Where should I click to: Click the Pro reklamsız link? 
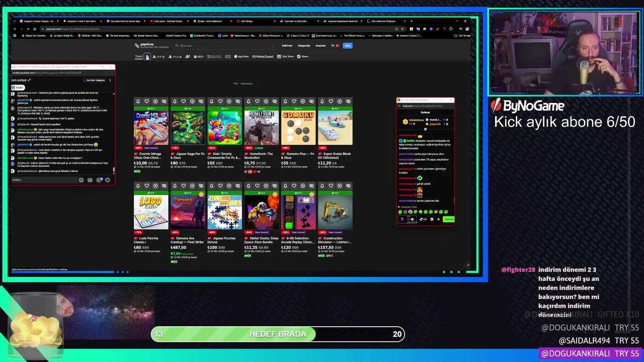click(243, 83)
